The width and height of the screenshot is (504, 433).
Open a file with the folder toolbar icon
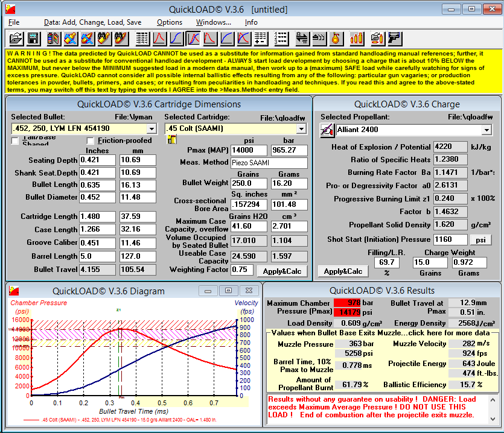(x=16, y=39)
